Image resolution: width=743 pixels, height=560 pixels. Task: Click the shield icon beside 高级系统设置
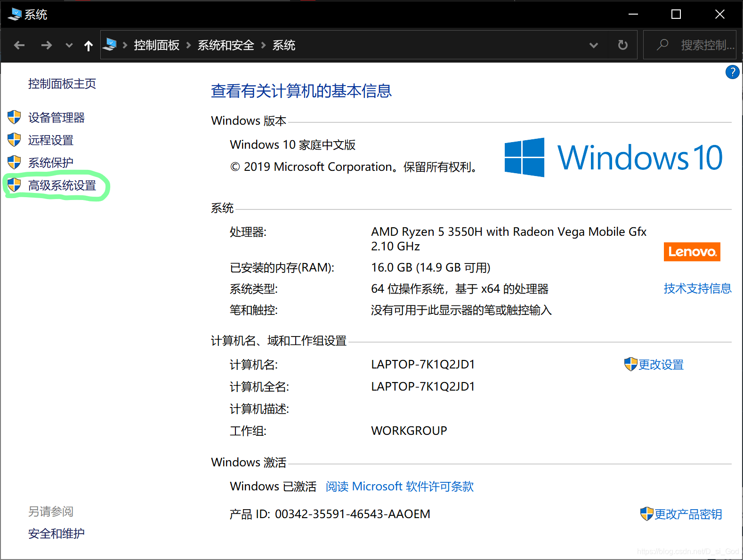tap(14, 185)
